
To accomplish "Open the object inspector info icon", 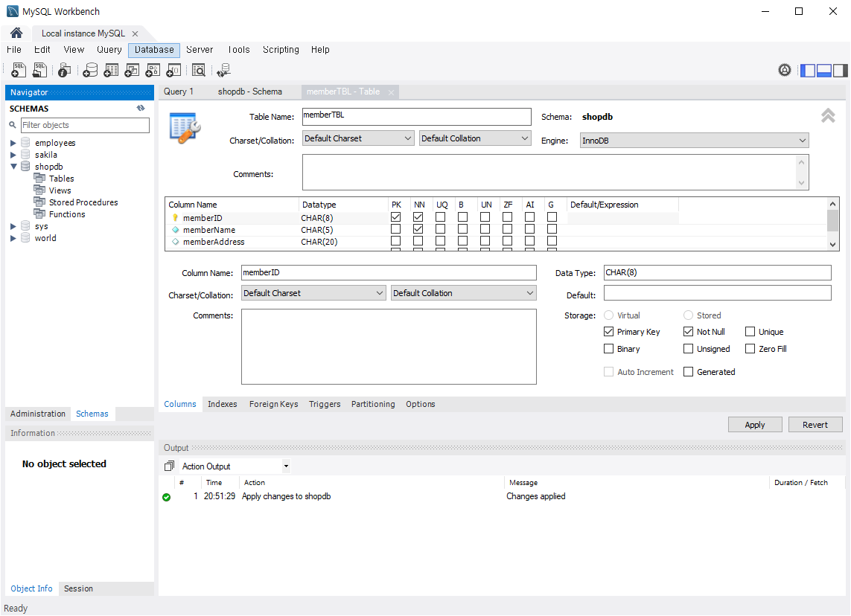I will (x=64, y=70).
